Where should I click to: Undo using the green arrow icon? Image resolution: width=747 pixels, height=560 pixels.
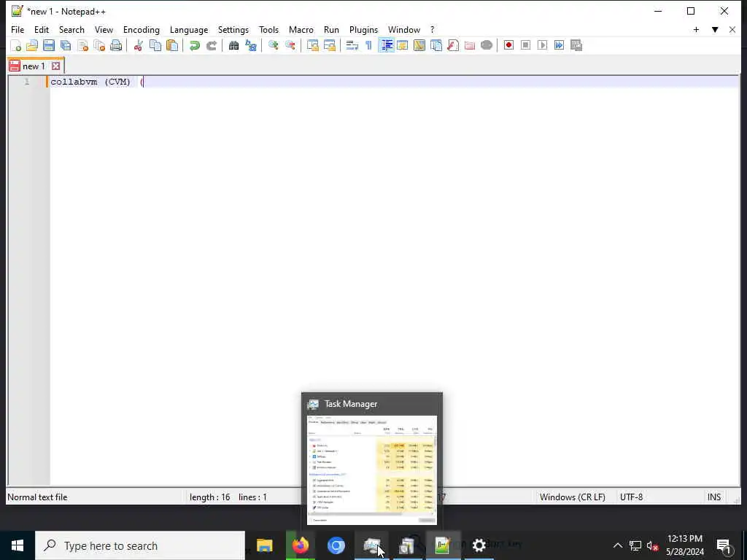pyautogui.click(x=194, y=45)
